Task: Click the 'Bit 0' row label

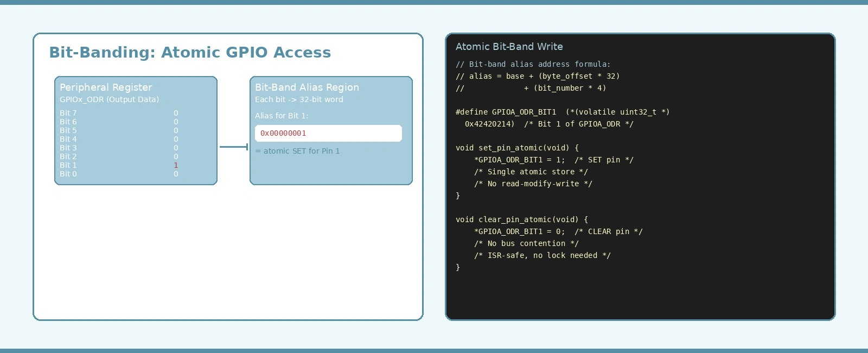Action: pyautogui.click(x=68, y=174)
